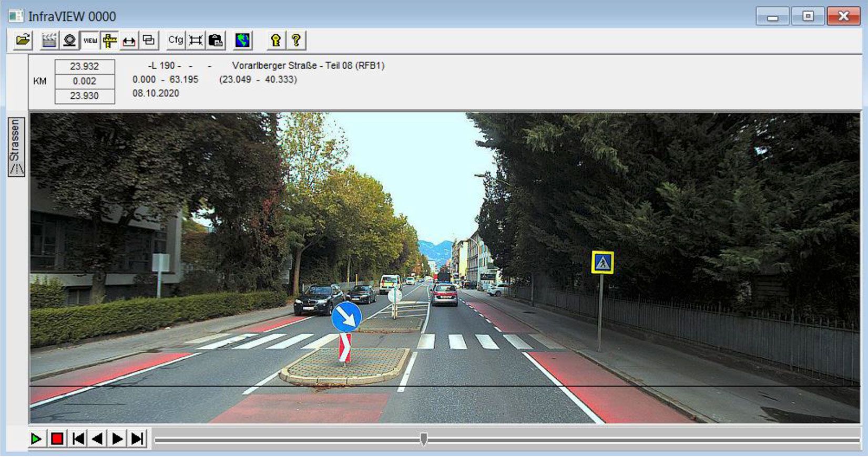Viewport: 868px width, 457px height.
Task: Click the clipboard paste icon
Action: pos(216,40)
